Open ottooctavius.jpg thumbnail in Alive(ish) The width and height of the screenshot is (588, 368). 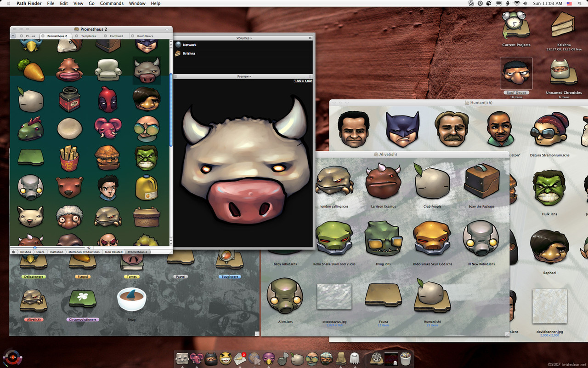point(334,296)
